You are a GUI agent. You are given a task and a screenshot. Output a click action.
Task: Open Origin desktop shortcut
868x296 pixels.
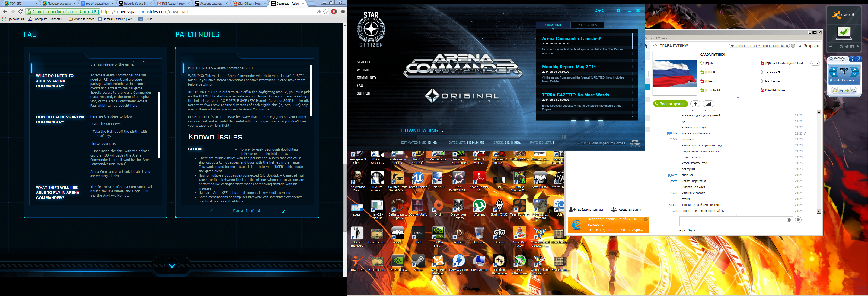pos(438,208)
